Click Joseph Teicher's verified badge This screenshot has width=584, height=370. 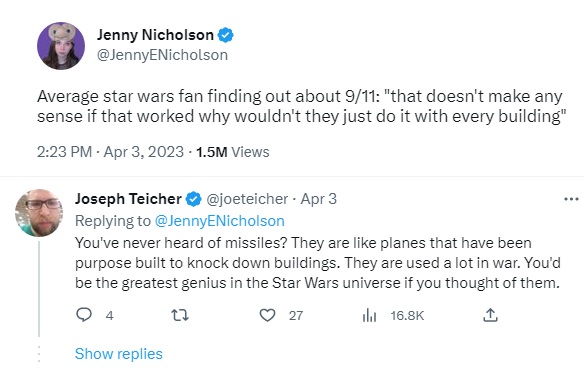coord(194,199)
